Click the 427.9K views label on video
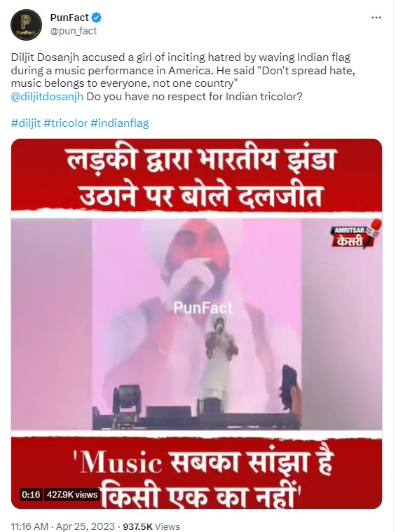 click(x=72, y=495)
